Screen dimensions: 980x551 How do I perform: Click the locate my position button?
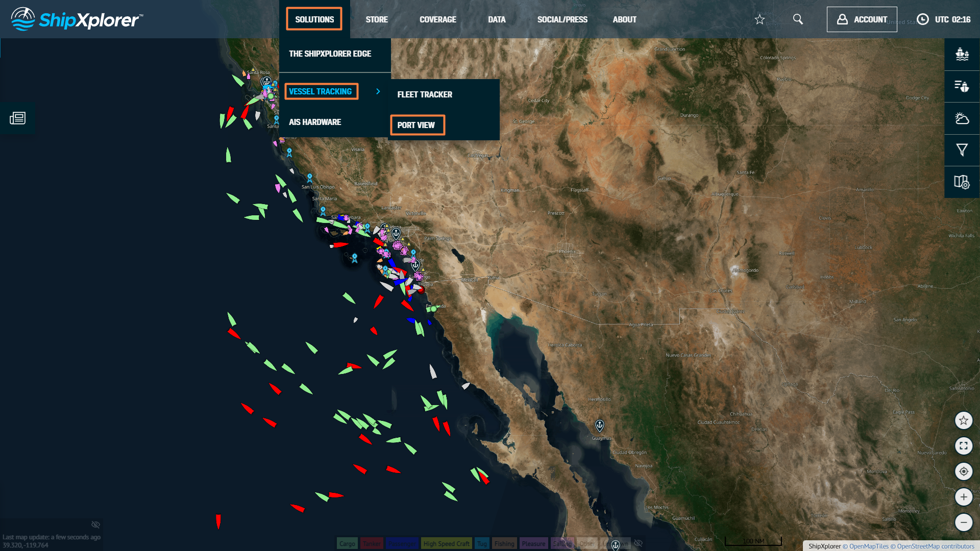pyautogui.click(x=963, y=471)
